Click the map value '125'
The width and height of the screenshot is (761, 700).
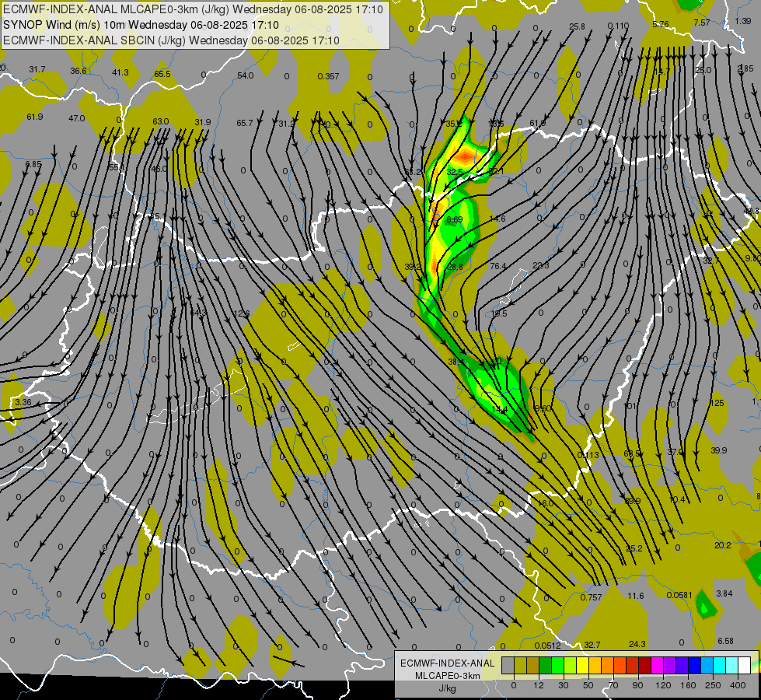pyautogui.click(x=717, y=403)
